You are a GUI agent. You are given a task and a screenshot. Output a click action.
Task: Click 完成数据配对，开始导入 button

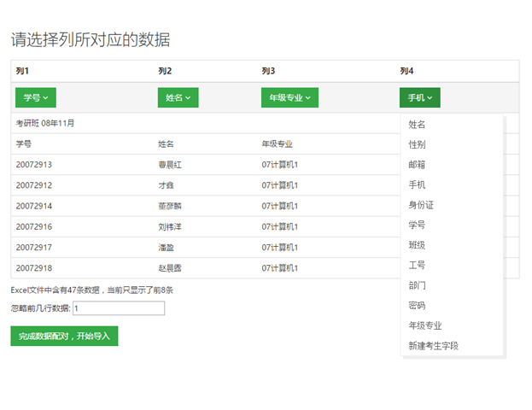click(64, 336)
